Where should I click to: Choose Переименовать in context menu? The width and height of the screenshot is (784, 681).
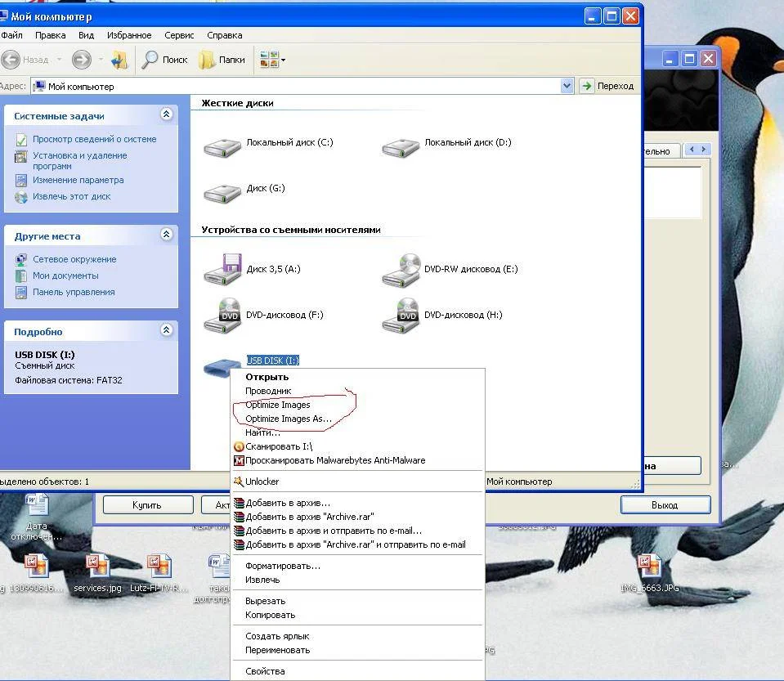point(358,651)
